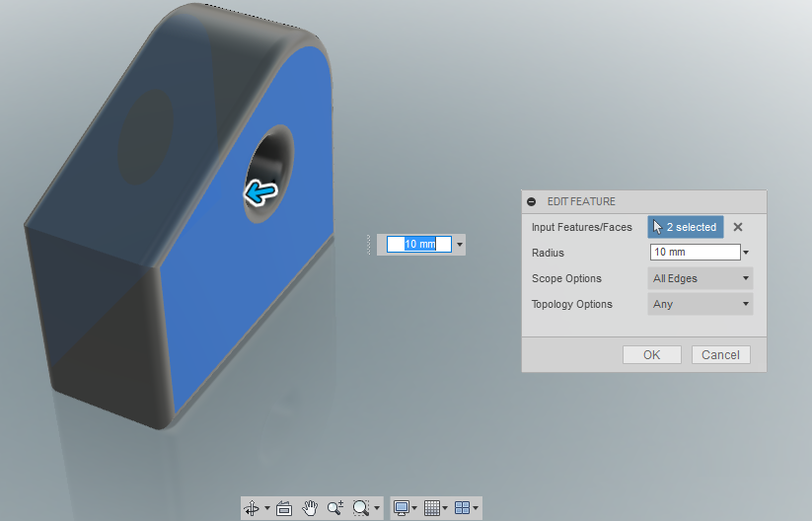
Task: Click the floating input's grip handle
Action: click(369, 245)
